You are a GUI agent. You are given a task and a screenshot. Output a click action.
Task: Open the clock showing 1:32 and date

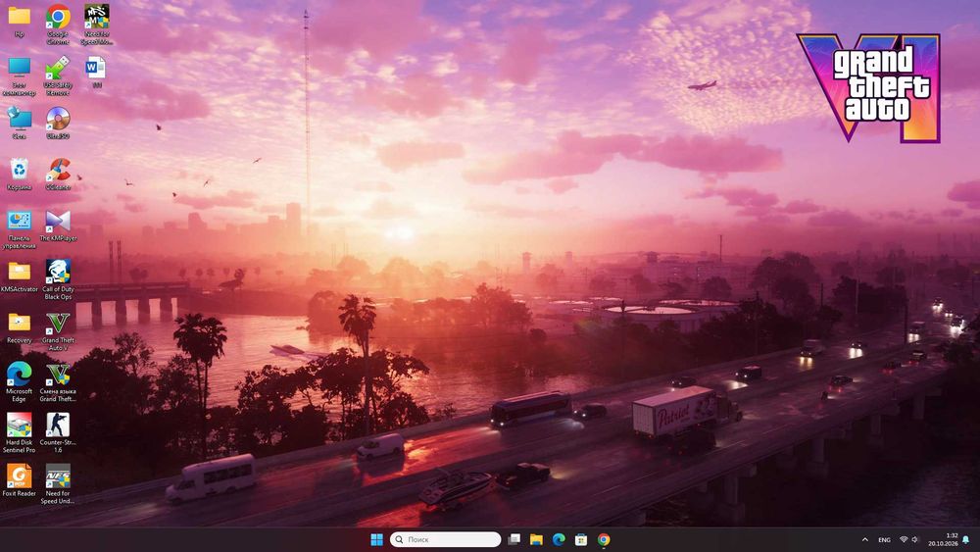pos(943,539)
